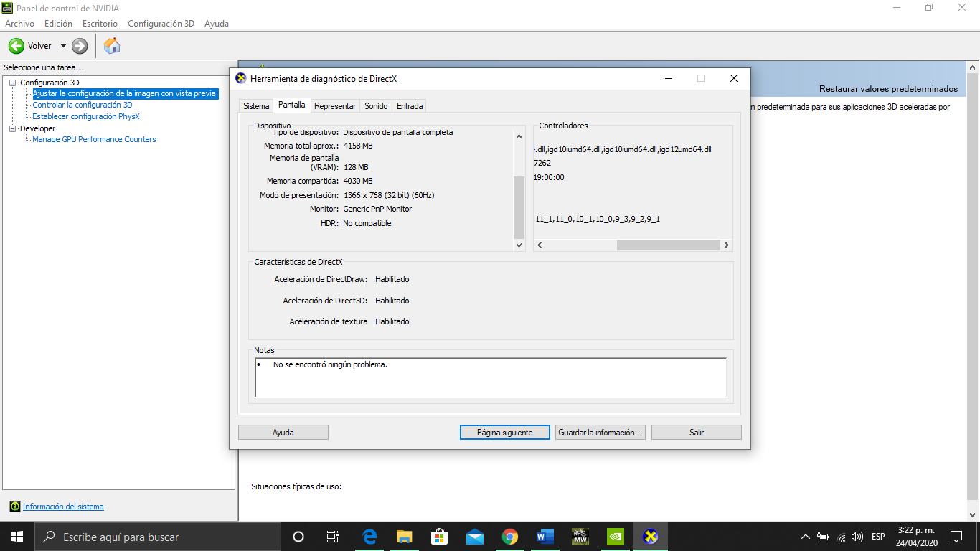The width and height of the screenshot is (980, 551).
Task: Open NFS MW game icon on taskbar
Action: click(580, 537)
